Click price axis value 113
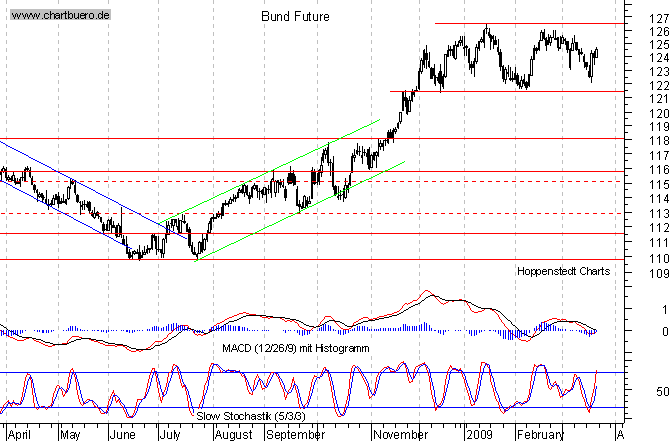Viewport: 672px width, 441px height. coord(659,213)
